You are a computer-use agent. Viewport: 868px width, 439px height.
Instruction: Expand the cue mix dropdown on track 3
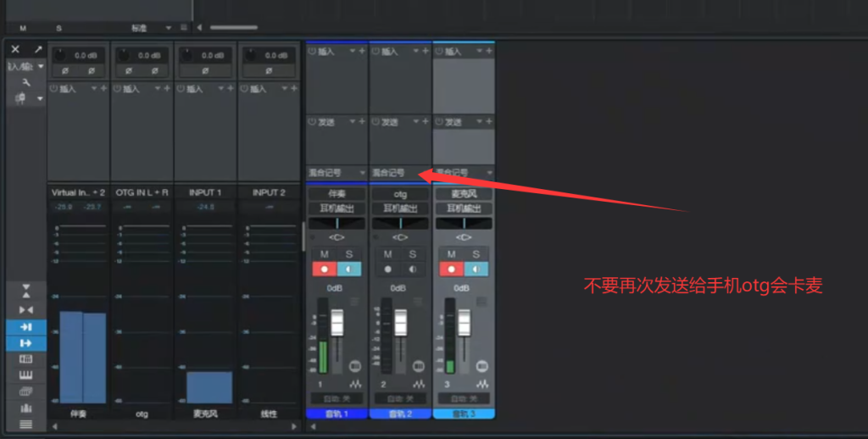[x=489, y=173]
